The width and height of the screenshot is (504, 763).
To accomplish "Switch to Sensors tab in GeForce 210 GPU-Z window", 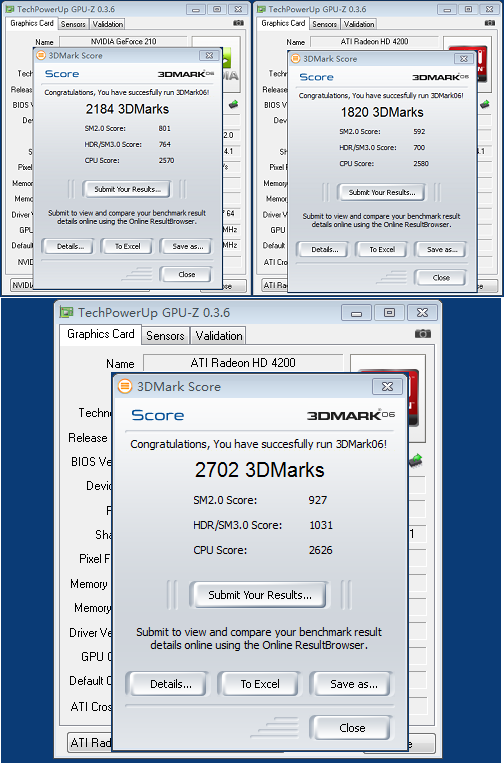I will [x=73, y=24].
